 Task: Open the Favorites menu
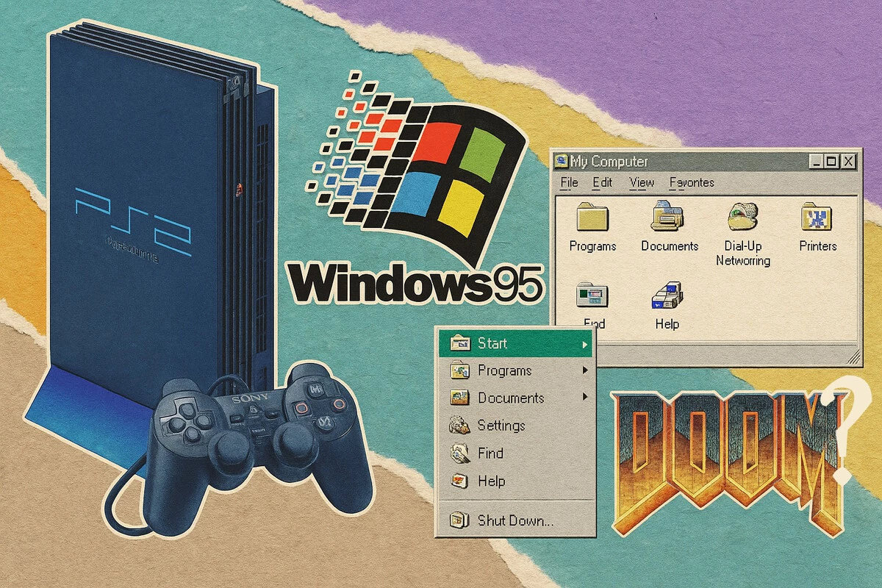[x=691, y=182]
